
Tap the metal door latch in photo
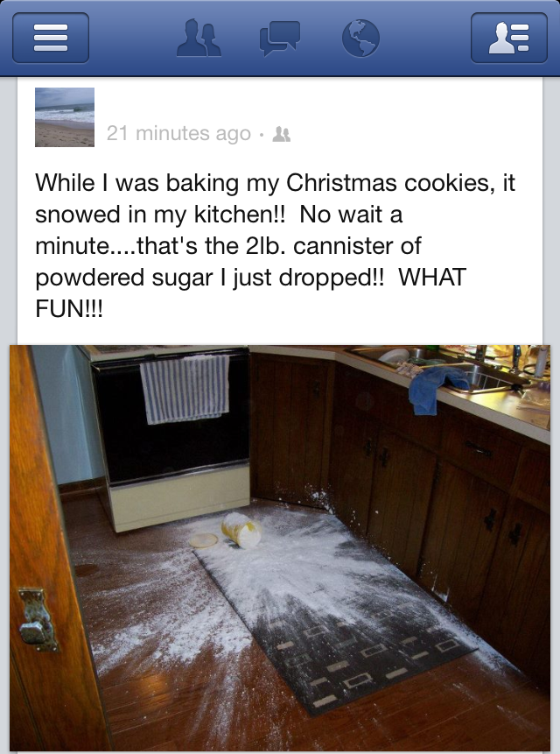(38, 619)
